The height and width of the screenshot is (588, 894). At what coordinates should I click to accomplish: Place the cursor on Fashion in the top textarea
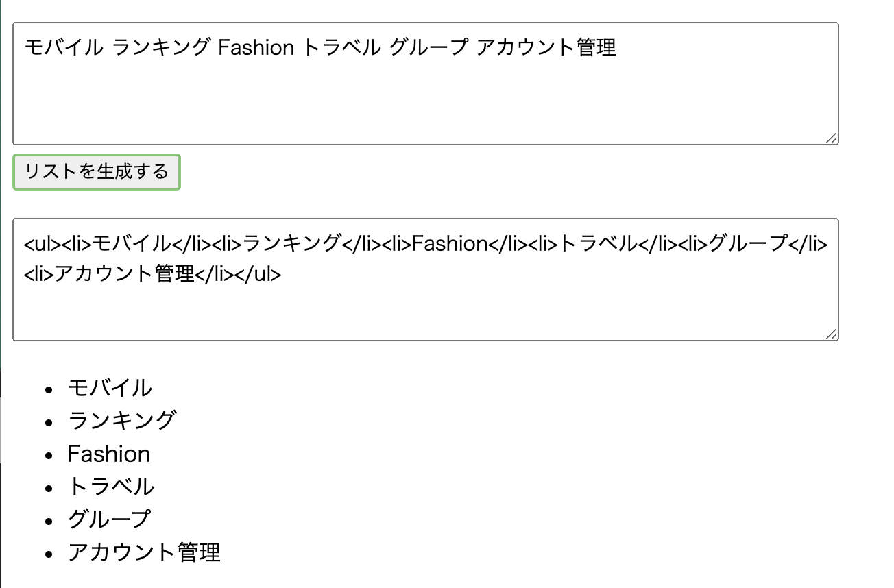pyautogui.click(x=256, y=47)
